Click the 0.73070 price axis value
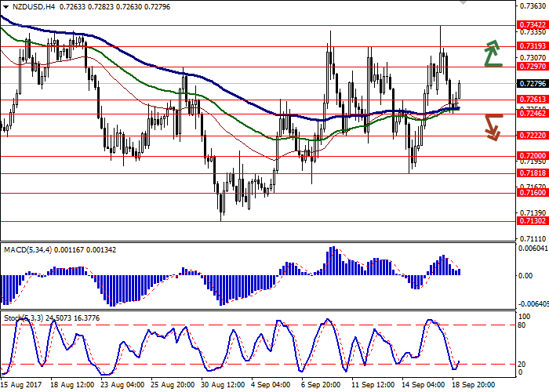 tap(533, 57)
